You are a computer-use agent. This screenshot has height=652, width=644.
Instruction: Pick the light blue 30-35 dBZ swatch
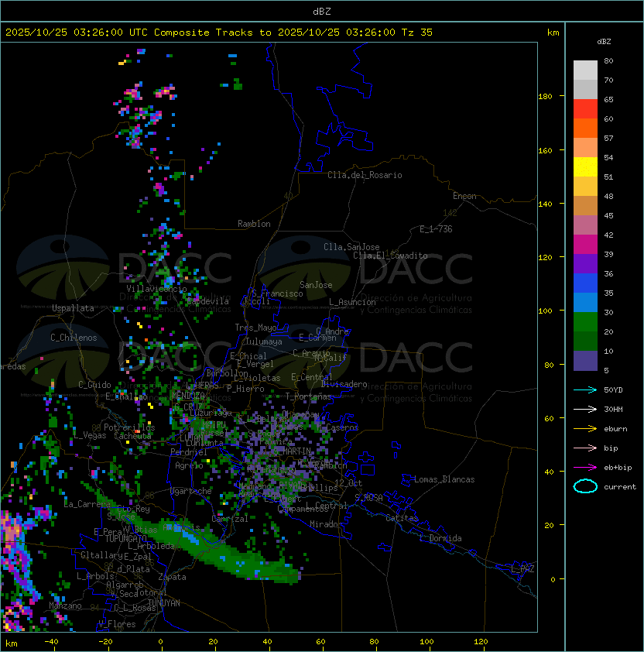[x=585, y=303]
